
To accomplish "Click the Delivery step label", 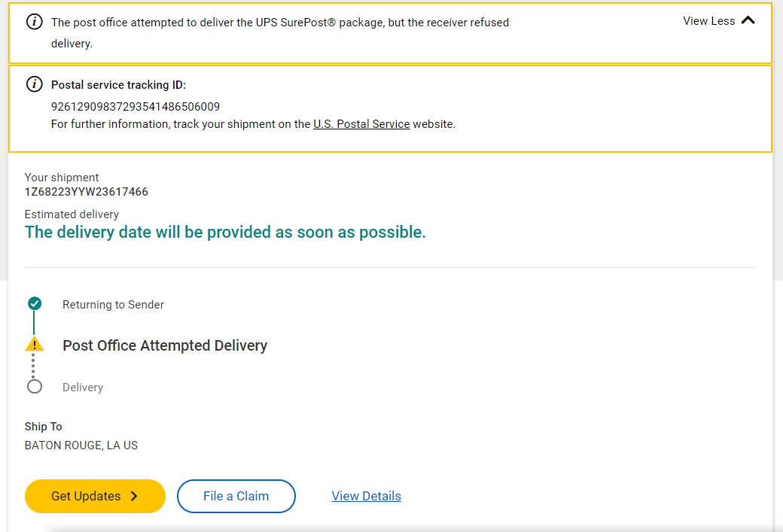I will coord(83,388).
